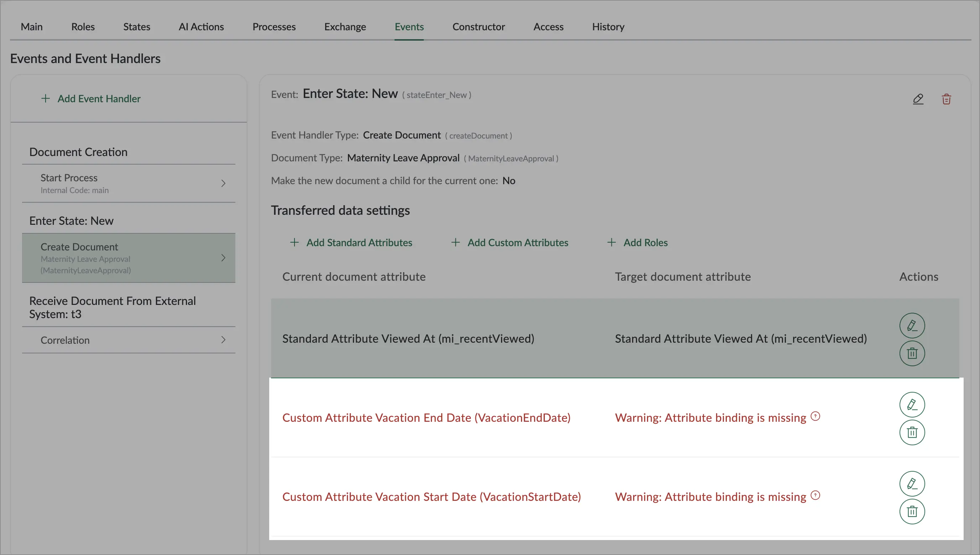The width and height of the screenshot is (980, 555).
Task: Edit the Vacation End Date attribute mapping
Action: [x=912, y=404]
